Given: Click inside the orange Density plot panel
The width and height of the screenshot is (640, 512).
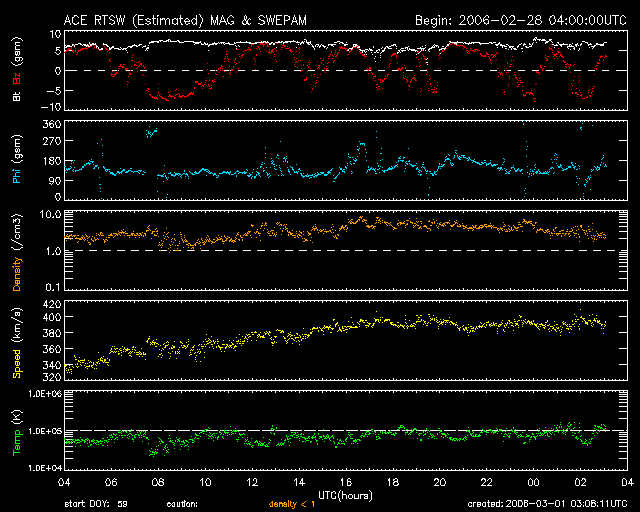Looking at the screenshot, I should 346,250.
